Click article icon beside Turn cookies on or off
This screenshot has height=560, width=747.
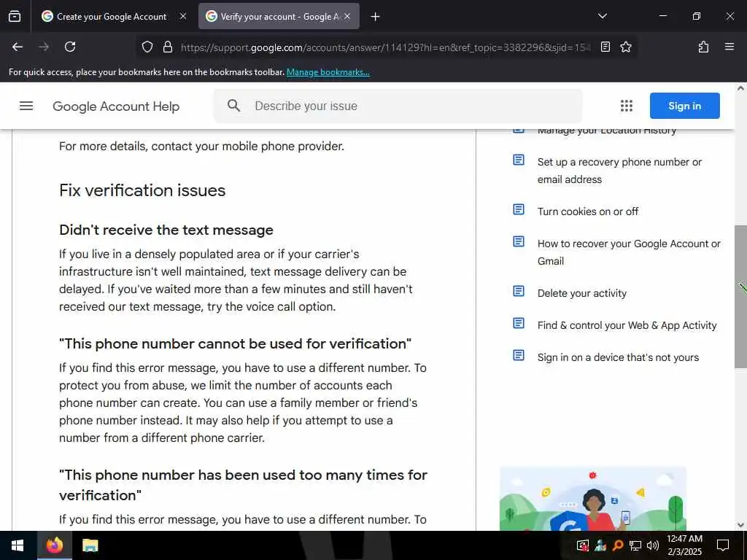(x=519, y=209)
